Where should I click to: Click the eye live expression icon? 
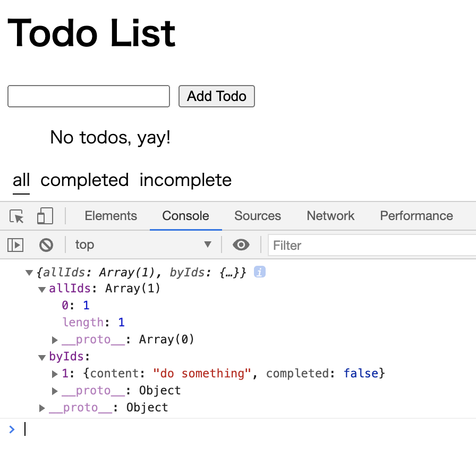point(241,245)
